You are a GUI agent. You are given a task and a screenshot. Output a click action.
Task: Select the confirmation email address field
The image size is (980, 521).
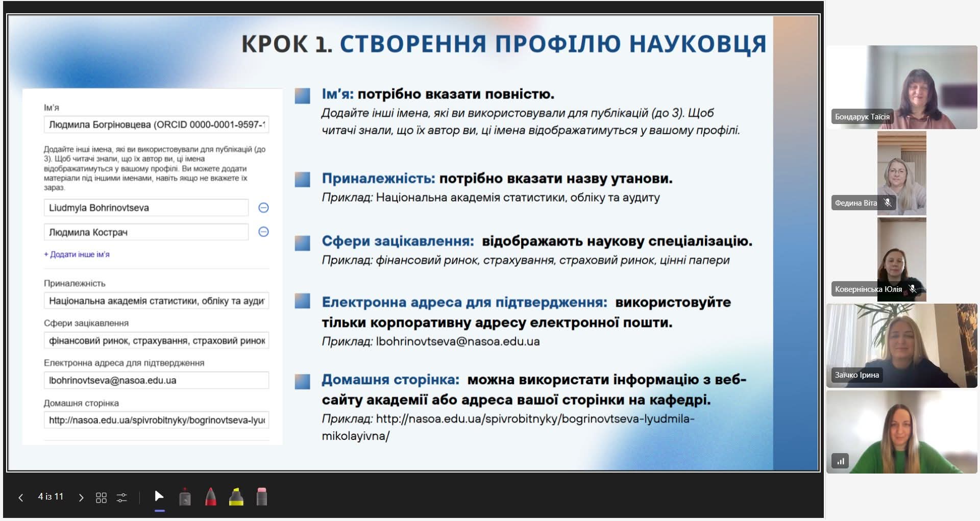(156, 381)
